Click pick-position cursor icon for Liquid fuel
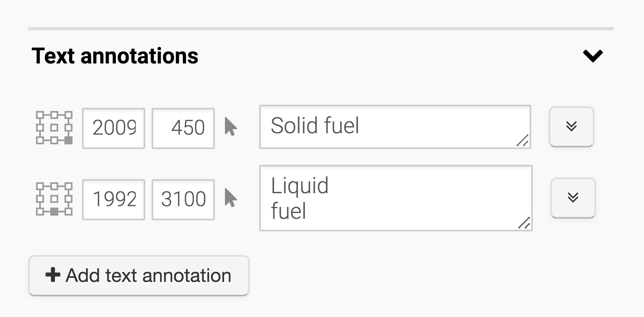The image size is (644, 317). click(231, 198)
